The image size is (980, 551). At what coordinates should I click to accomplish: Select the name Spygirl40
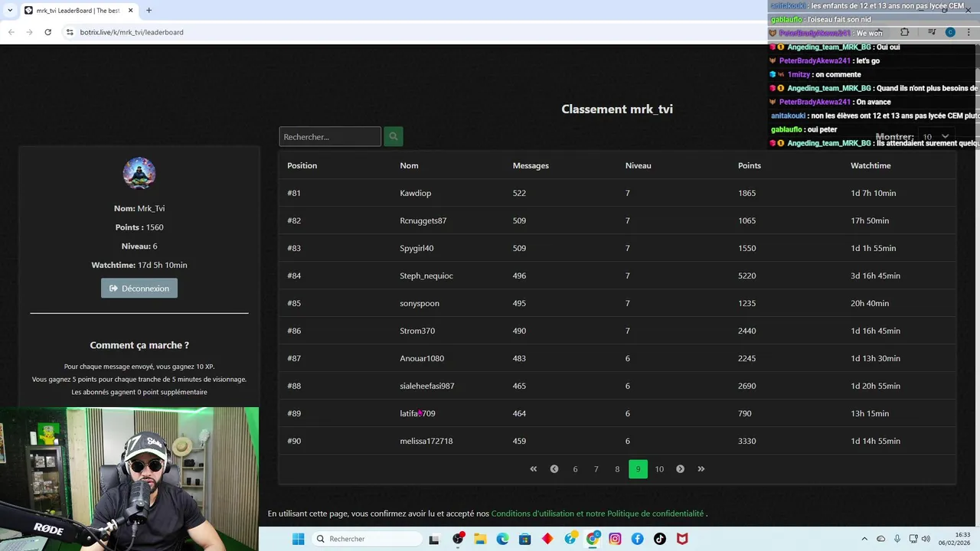pyautogui.click(x=416, y=248)
